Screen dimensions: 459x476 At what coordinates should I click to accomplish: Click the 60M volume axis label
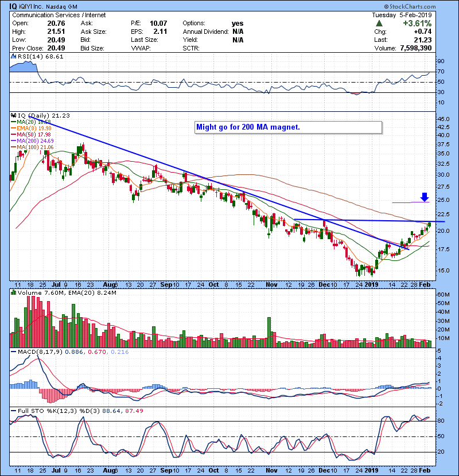[x=444, y=294]
